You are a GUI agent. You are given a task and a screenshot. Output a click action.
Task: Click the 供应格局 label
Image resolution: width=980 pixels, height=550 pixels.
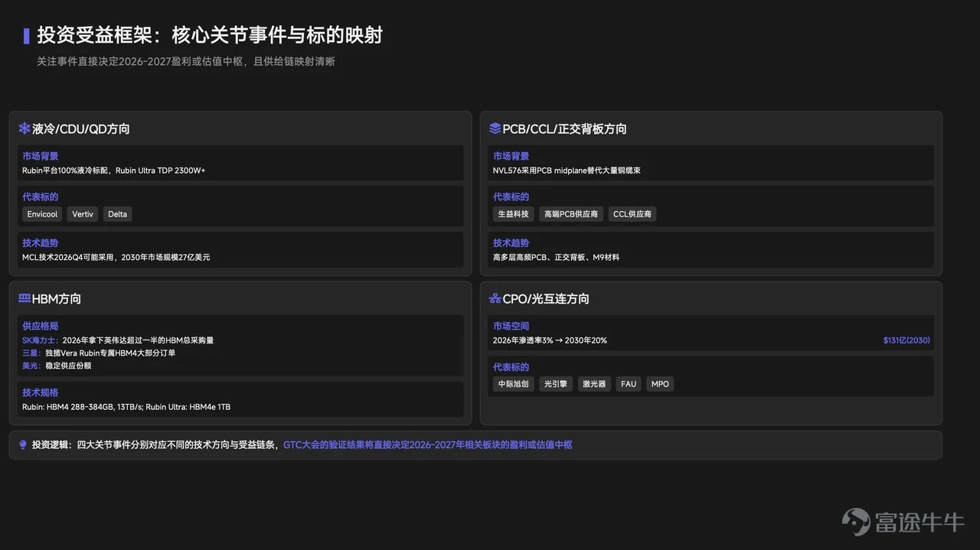coord(40,326)
